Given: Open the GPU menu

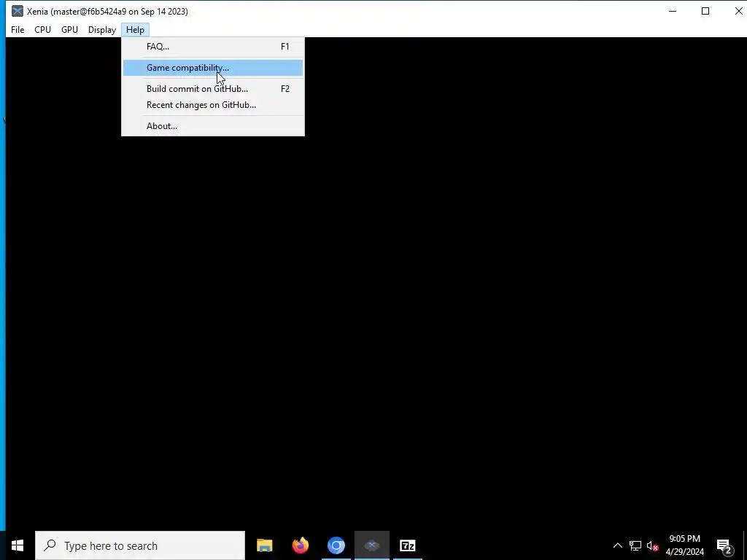Looking at the screenshot, I should 69,29.
